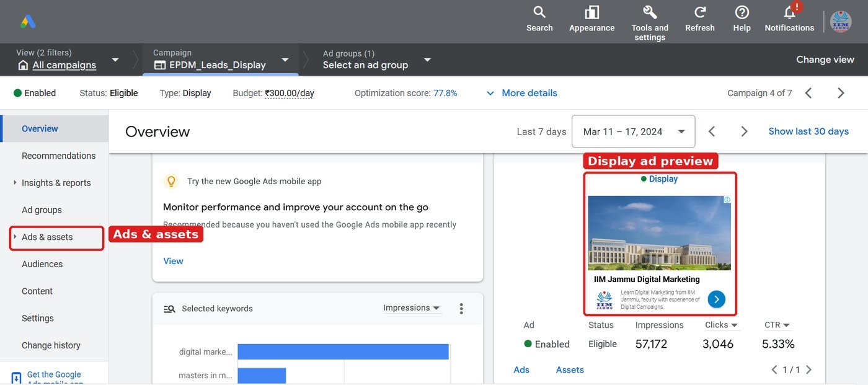Open the Search tool

(x=539, y=19)
